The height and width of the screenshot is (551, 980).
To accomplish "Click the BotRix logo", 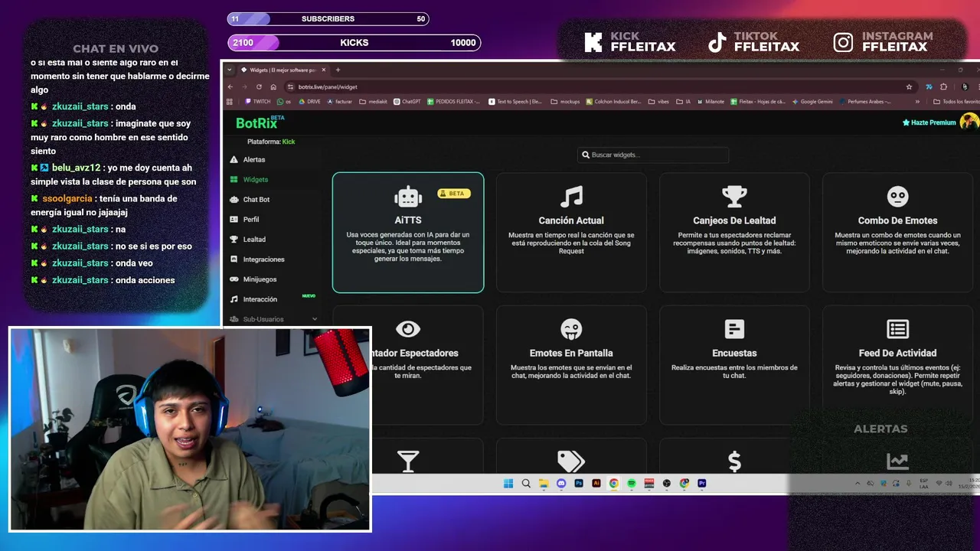I will 260,122.
